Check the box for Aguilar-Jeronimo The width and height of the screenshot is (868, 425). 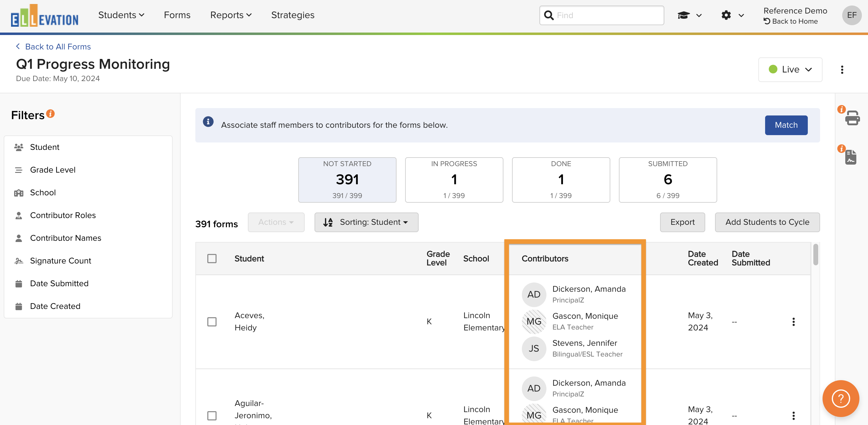(212, 416)
